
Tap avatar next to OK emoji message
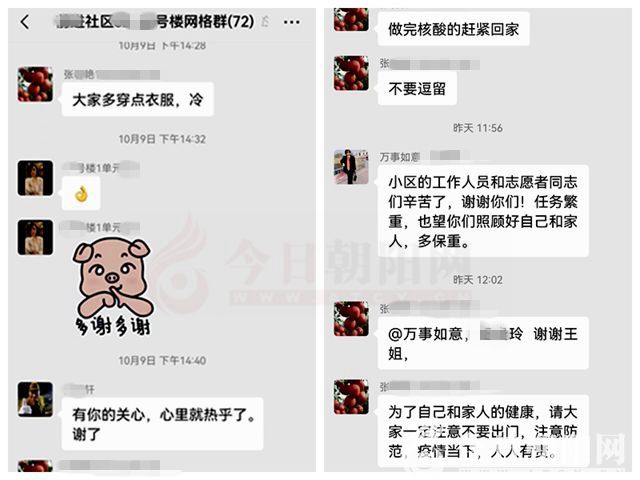point(35,178)
